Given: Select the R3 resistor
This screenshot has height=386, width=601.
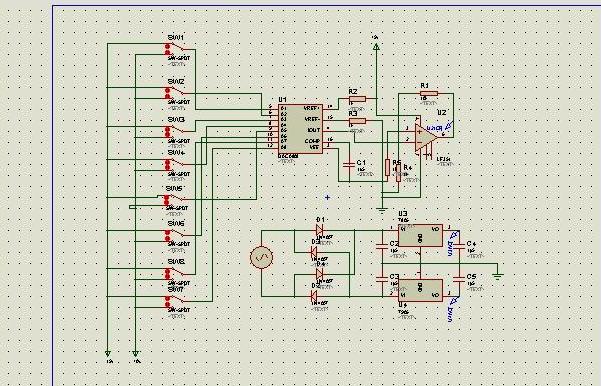Looking at the screenshot, I should pyautogui.click(x=357, y=121).
